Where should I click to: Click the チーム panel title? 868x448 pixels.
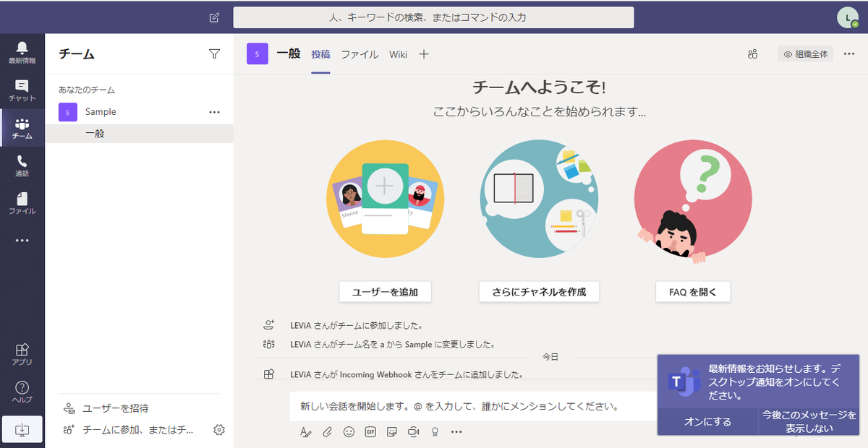point(77,54)
